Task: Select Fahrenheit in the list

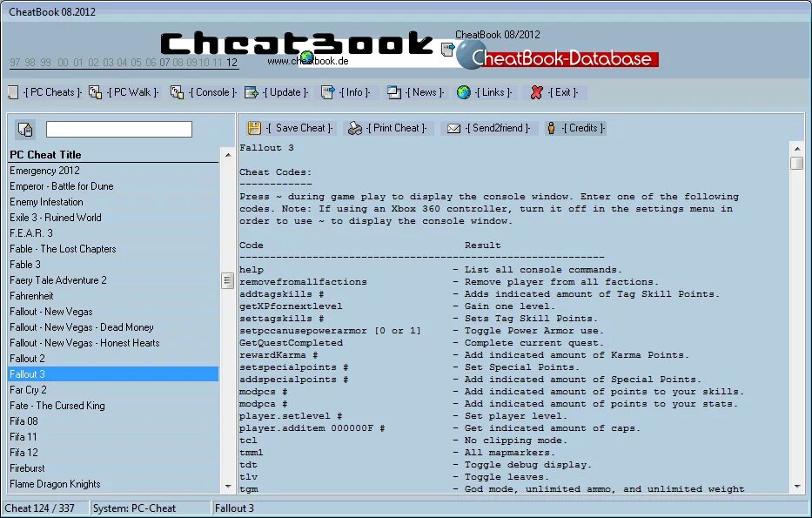Action: (113, 296)
